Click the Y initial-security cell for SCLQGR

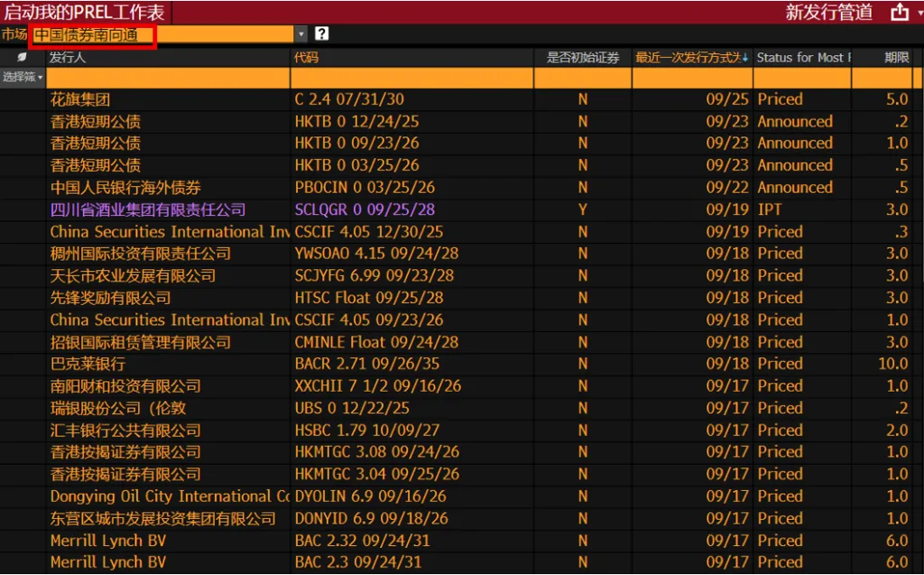tap(583, 209)
